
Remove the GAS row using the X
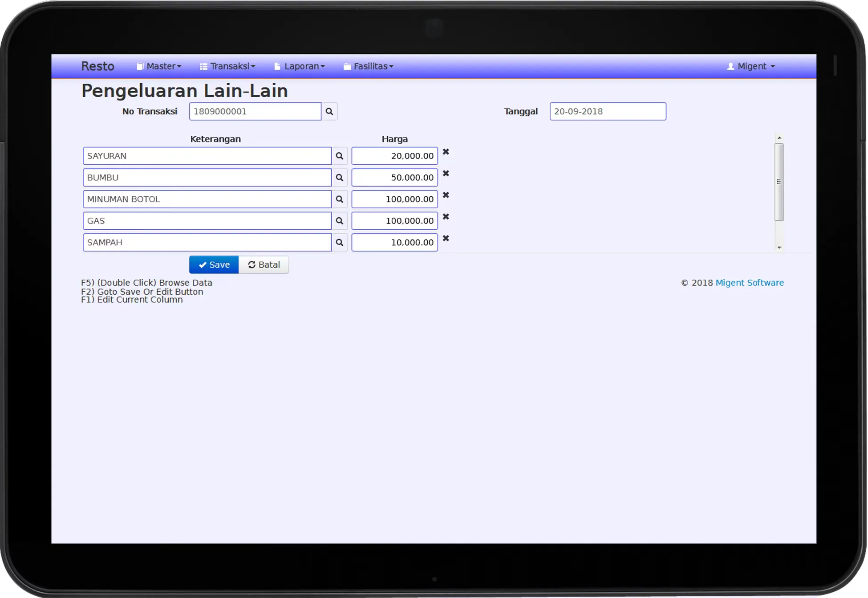tap(446, 217)
